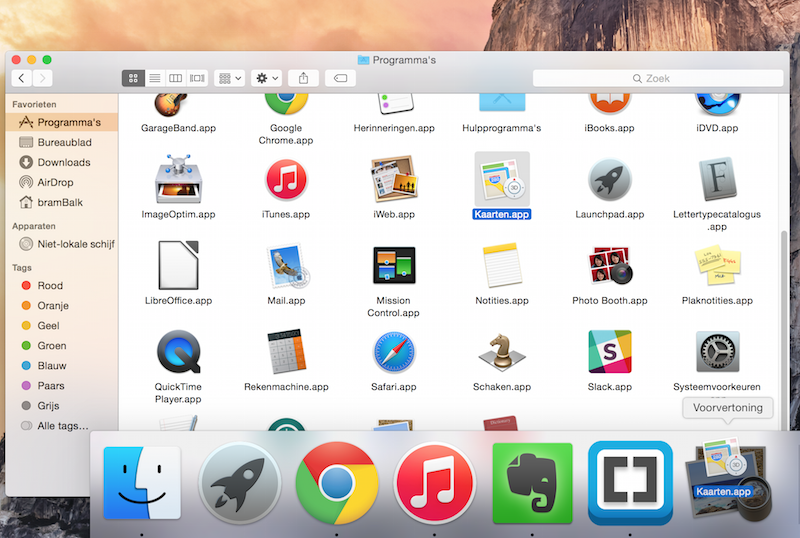Filter by the Blauw tag
The image size is (800, 538).
click(62, 365)
